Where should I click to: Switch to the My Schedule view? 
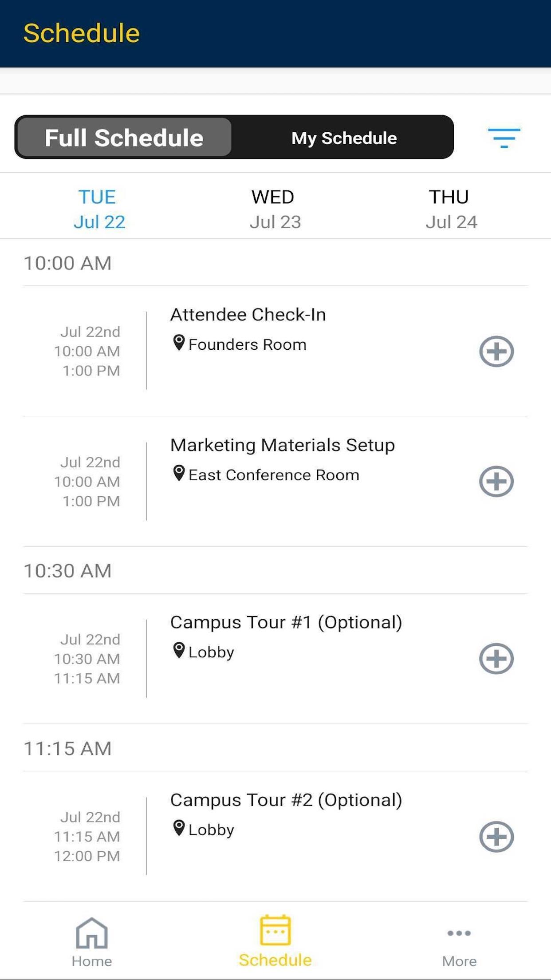[344, 138]
